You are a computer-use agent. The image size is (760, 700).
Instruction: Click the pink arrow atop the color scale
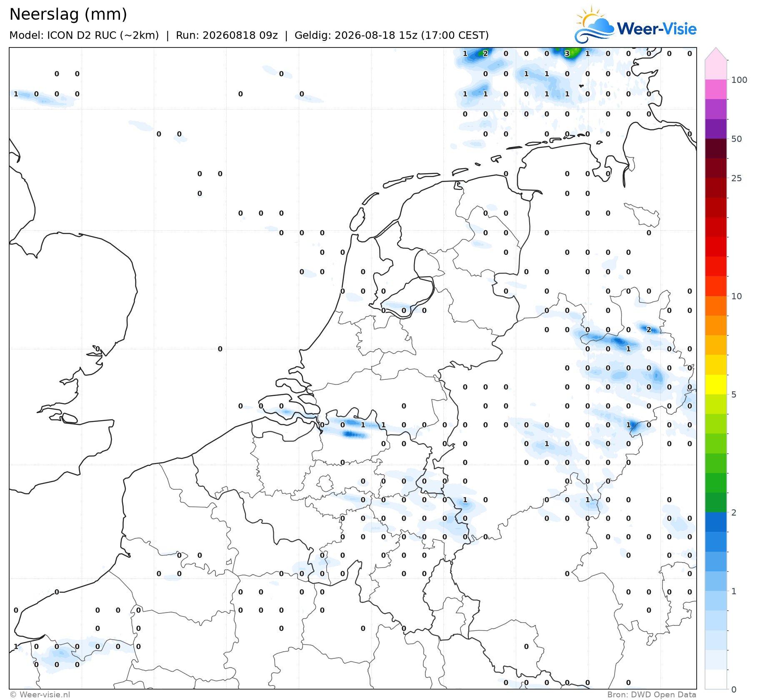coord(716,54)
